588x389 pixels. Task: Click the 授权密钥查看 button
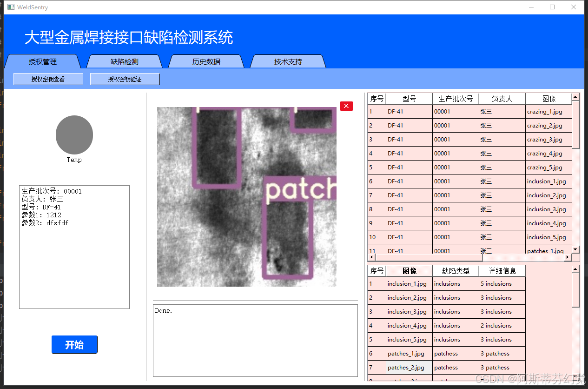(48, 79)
